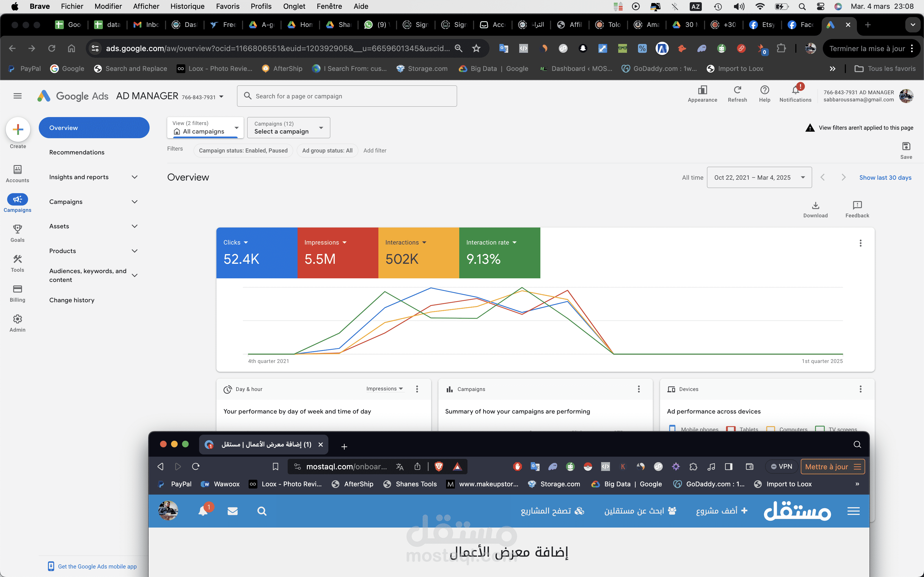Open Appearance settings icon

coord(703,90)
